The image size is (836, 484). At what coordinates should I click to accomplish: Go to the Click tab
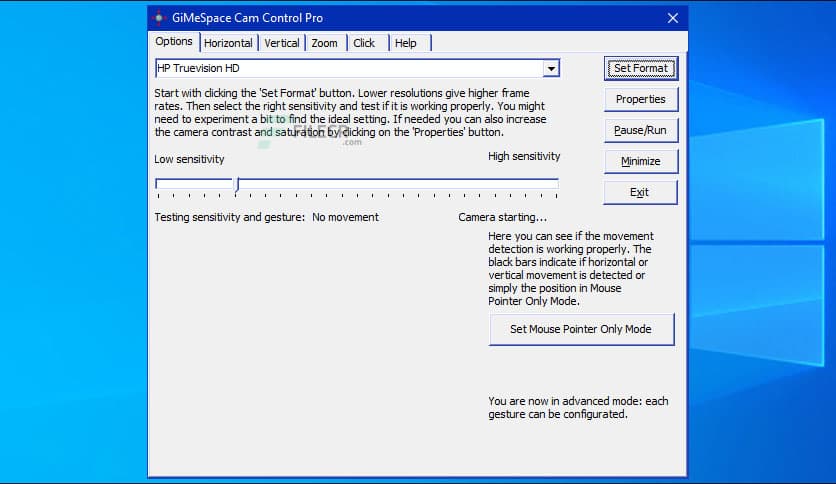pos(364,43)
